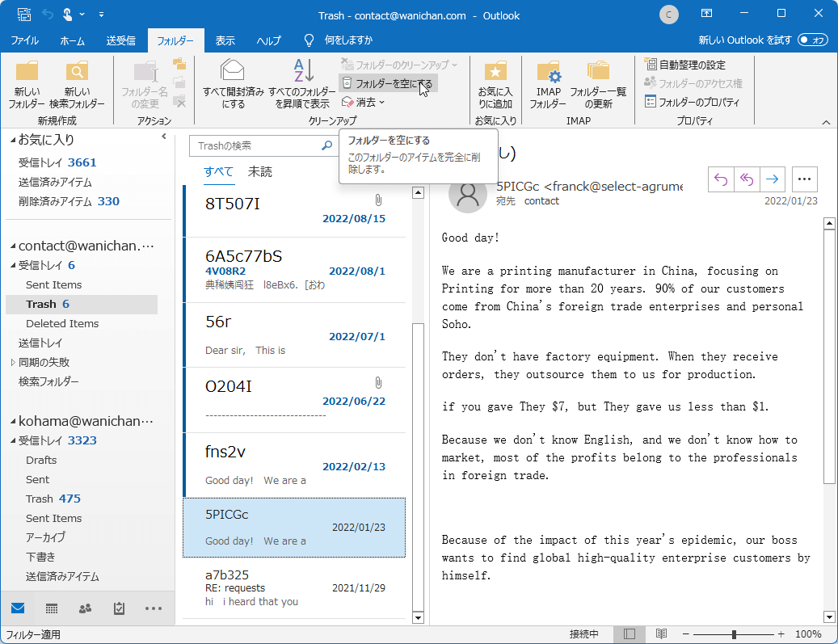Select message a7b325 RE: requests
Screen dimensions: 838x644
coord(294,588)
